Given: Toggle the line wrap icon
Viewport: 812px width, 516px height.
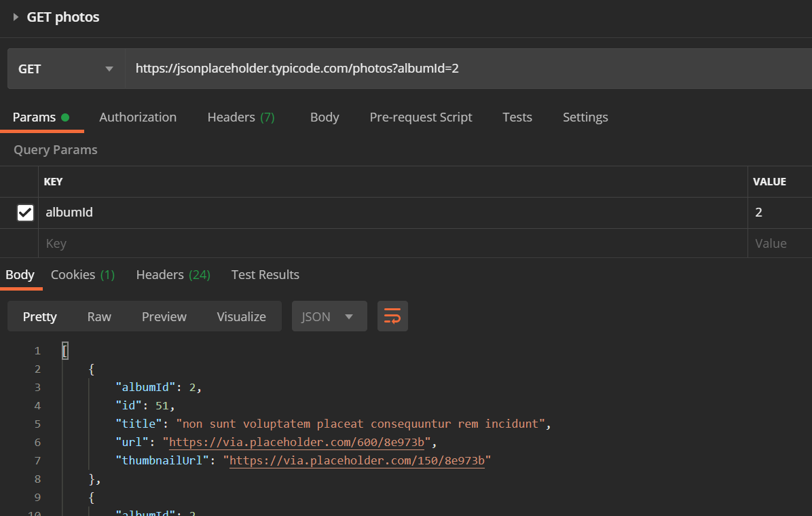Looking at the screenshot, I should coord(392,316).
